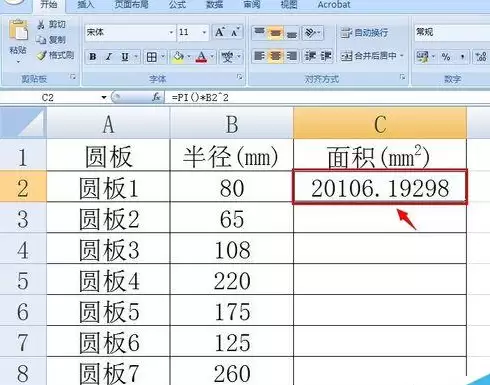490x385 pixels.
Task: Select cell with radius 220
Action: [x=232, y=280]
